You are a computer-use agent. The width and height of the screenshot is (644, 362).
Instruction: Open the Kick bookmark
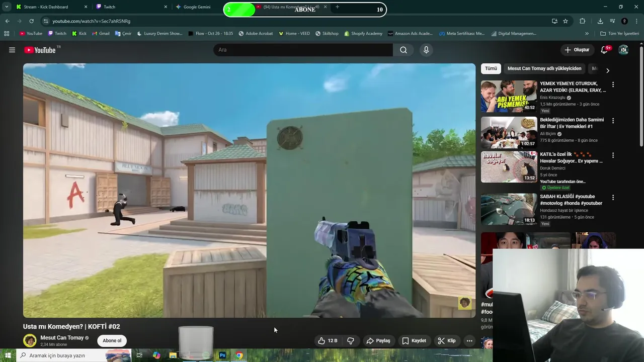click(79, 34)
